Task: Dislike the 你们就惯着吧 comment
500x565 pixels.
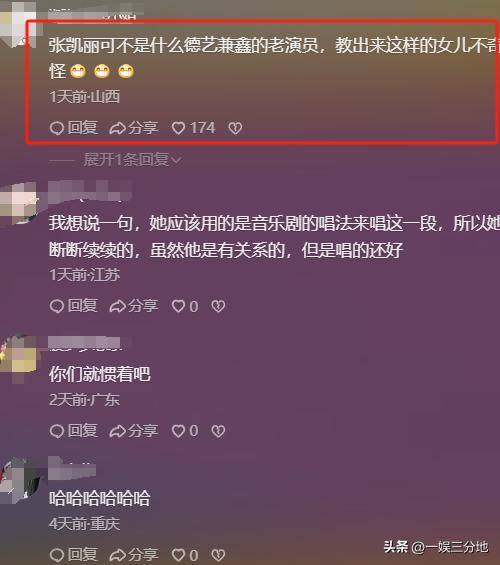Action: [x=218, y=431]
